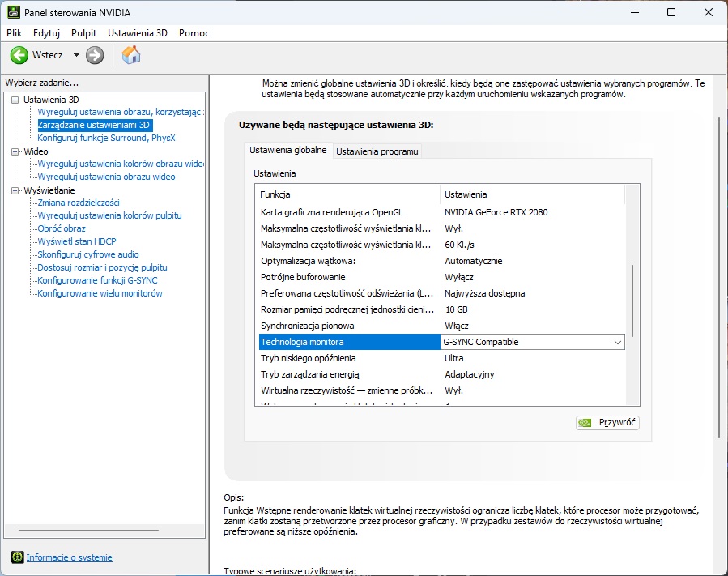Open the Pomoc menu

pyautogui.click(x=194, y=33)
